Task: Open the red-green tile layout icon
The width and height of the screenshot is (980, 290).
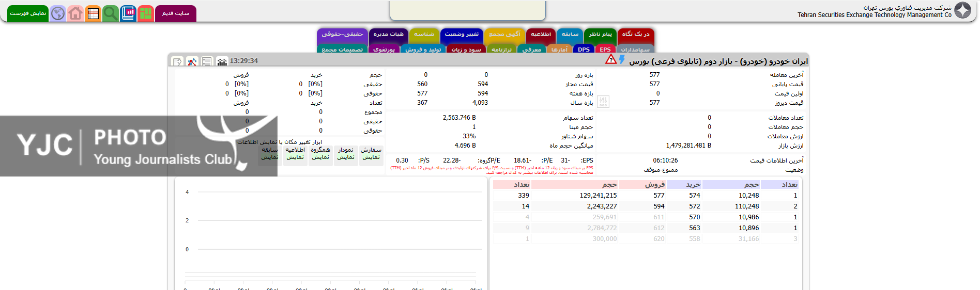Action: pos(146,13)
